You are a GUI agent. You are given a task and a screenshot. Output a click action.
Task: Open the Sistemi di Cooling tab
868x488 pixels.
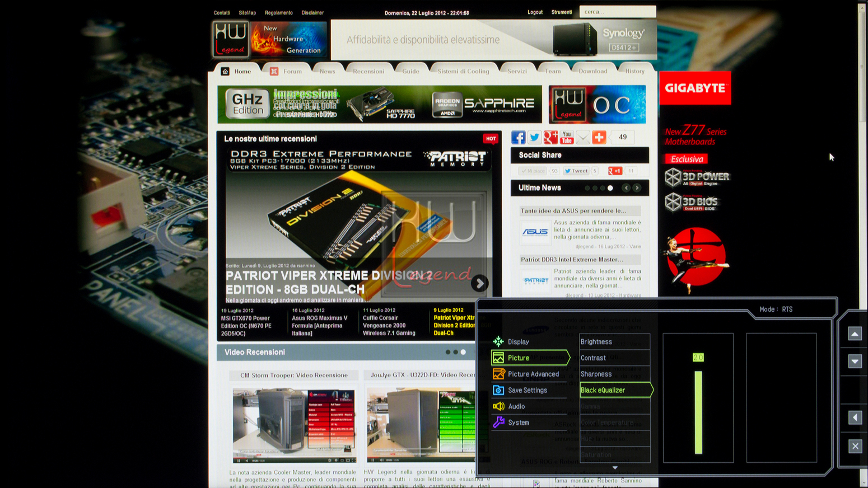coord(463,71)
